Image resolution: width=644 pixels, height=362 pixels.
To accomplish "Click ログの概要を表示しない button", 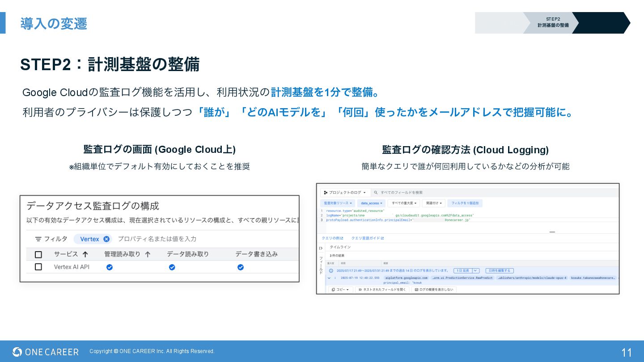I will [434, 290].
